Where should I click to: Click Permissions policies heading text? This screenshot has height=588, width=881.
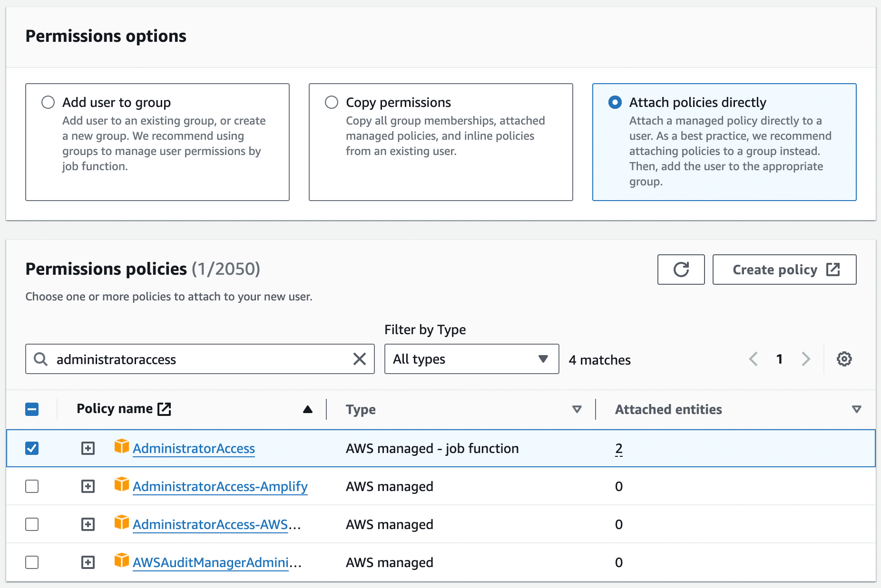(x=106, y=269)
